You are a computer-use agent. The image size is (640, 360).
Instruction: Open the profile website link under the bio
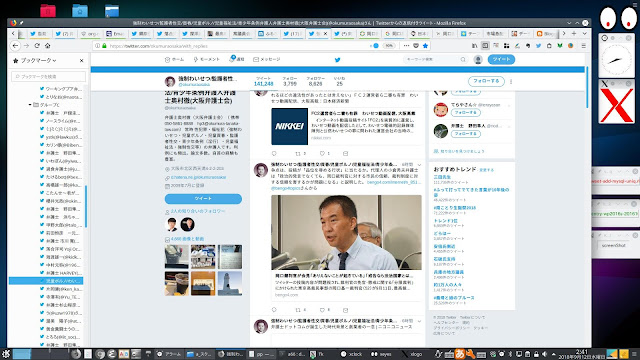coord(198,178)
